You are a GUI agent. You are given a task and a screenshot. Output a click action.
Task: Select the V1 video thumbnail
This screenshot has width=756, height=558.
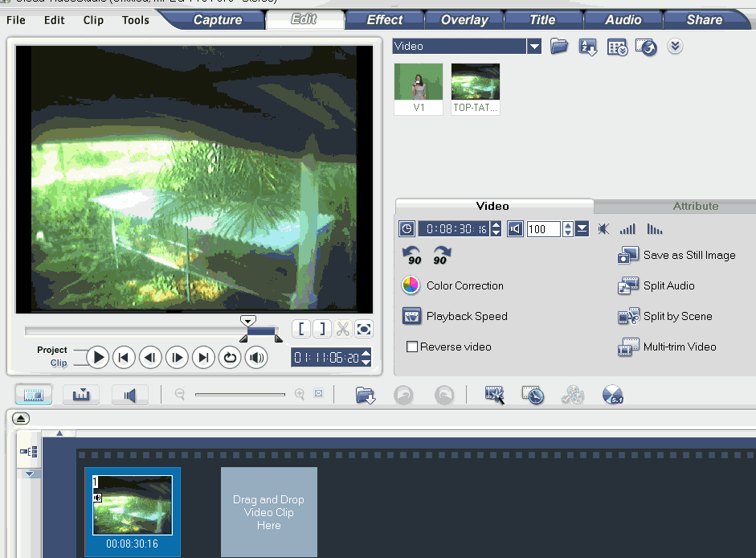pyautogui.click(x=419, y=88)
